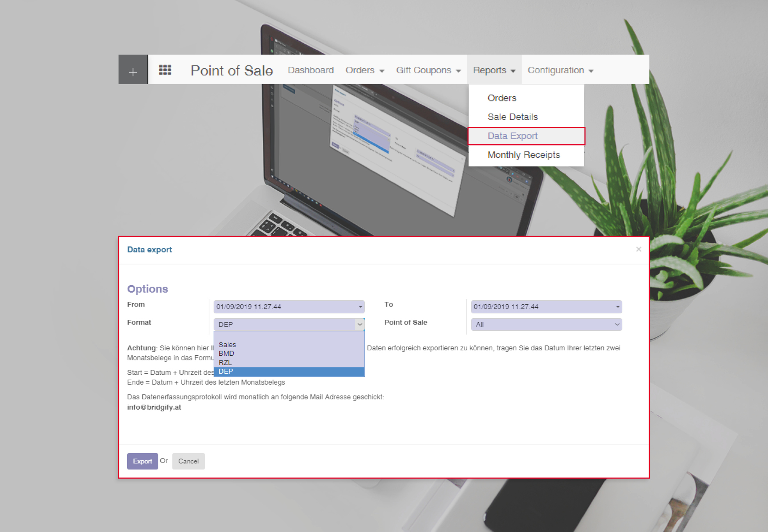Open the Point of Sale All dropdown
768x532 pixels.
coord(546,325)
